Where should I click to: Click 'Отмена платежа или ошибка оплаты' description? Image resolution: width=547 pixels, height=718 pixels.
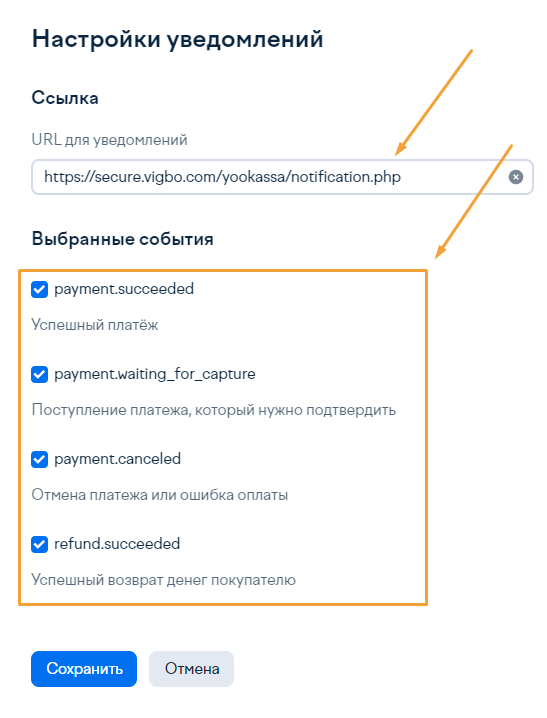click(160, 495)
